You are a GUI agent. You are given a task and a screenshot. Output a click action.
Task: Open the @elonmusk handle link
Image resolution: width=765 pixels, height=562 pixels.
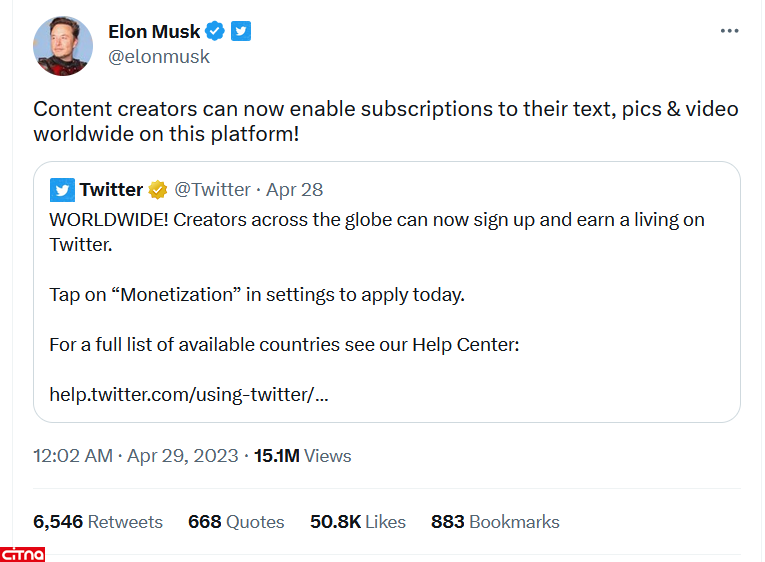(x=159, y=57)
